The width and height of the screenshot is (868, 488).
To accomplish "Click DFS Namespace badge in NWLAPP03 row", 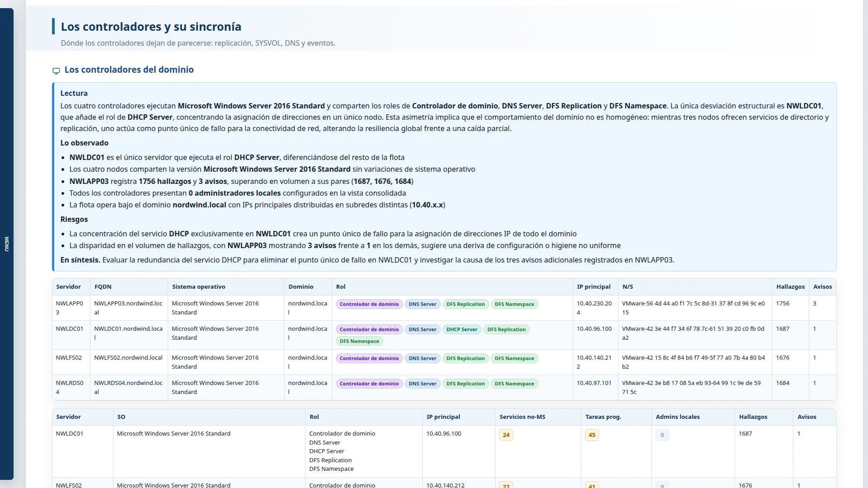I will coord(514,305).
